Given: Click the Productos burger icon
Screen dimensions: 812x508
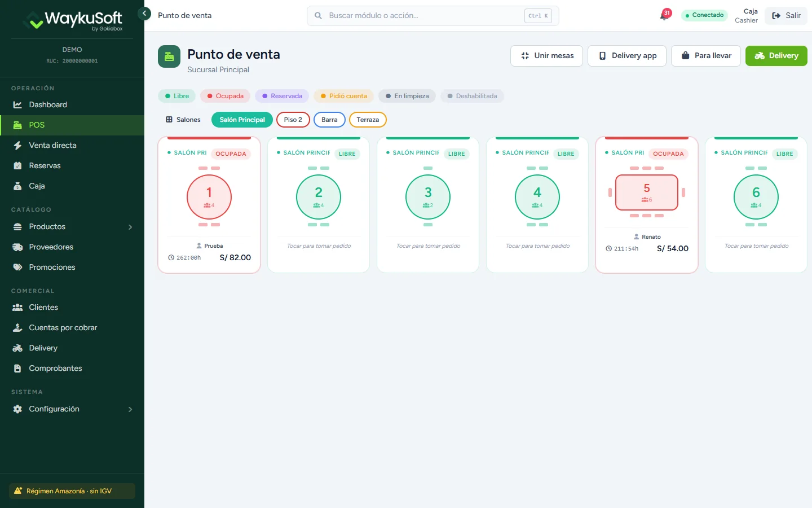Looking at the screenshot, I should point(17,227).
